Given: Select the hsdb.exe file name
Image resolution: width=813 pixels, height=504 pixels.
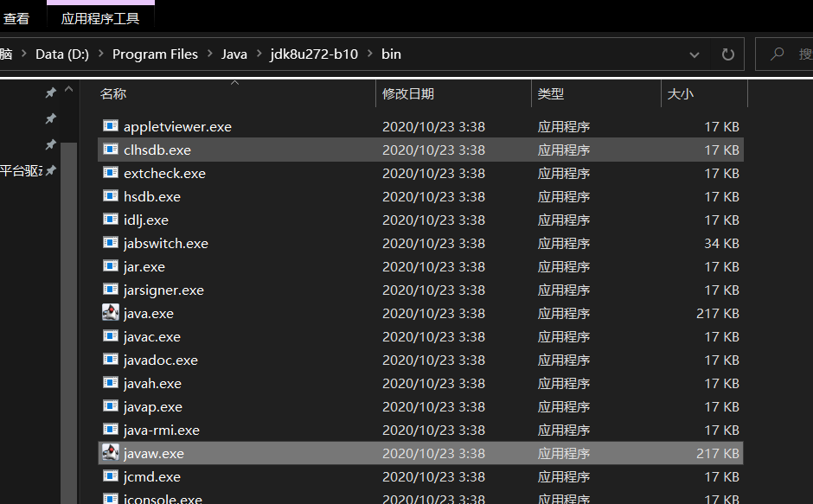Looking at the screenshot, I should coord(152,196).
